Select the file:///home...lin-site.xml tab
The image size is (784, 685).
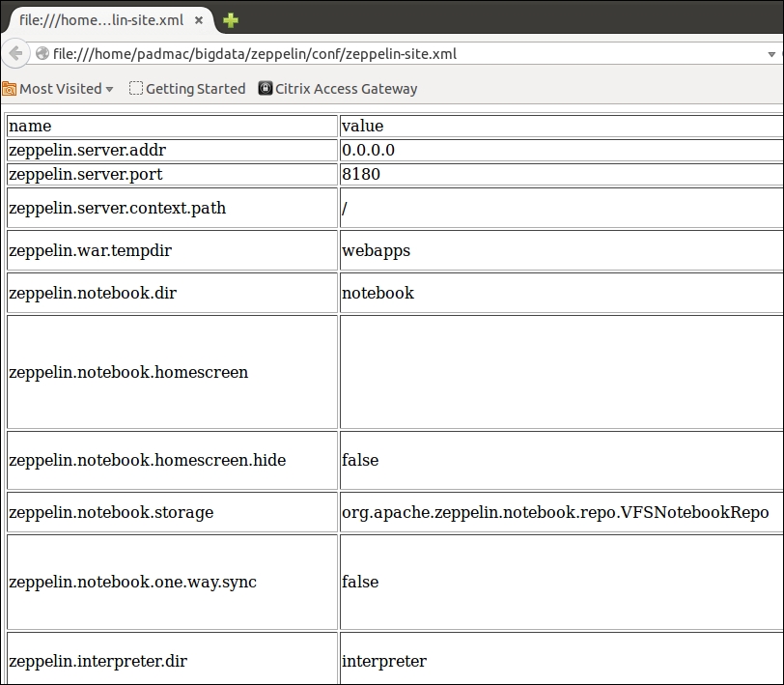(111, 20)
